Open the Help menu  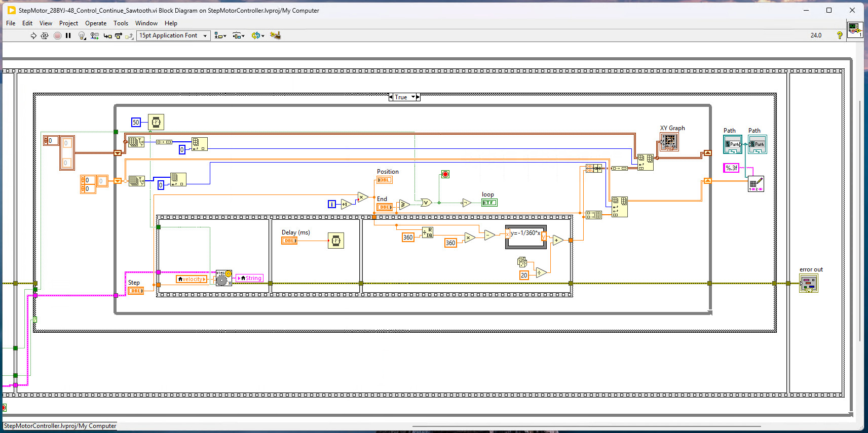click(171, 23)
